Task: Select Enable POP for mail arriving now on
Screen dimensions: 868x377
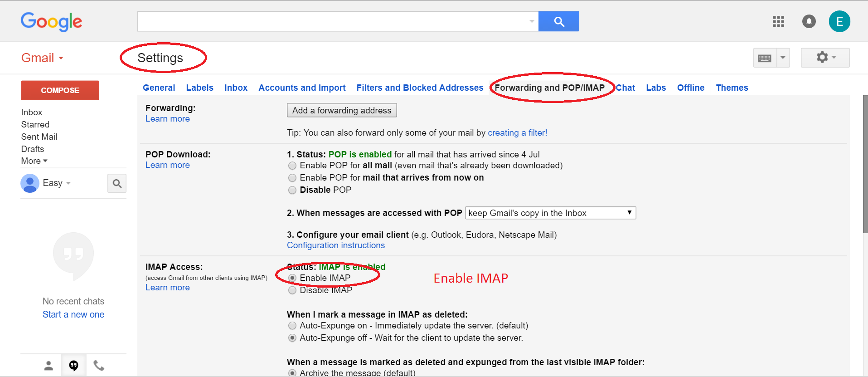Action: (x=292, y=178)
